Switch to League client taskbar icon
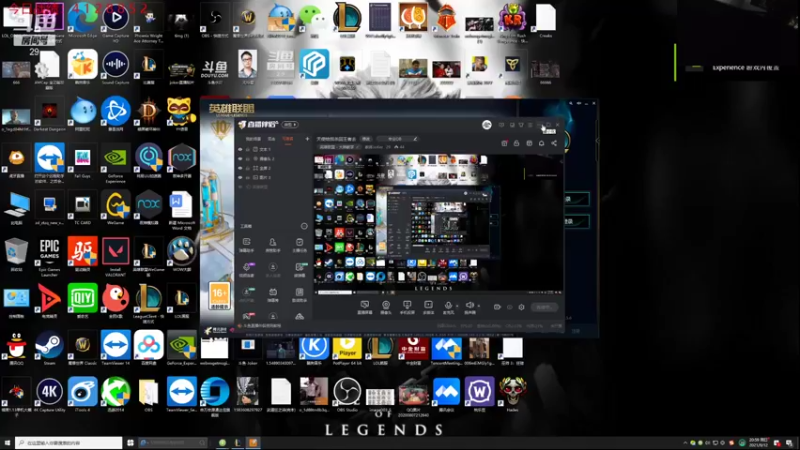 coord(237,443)
